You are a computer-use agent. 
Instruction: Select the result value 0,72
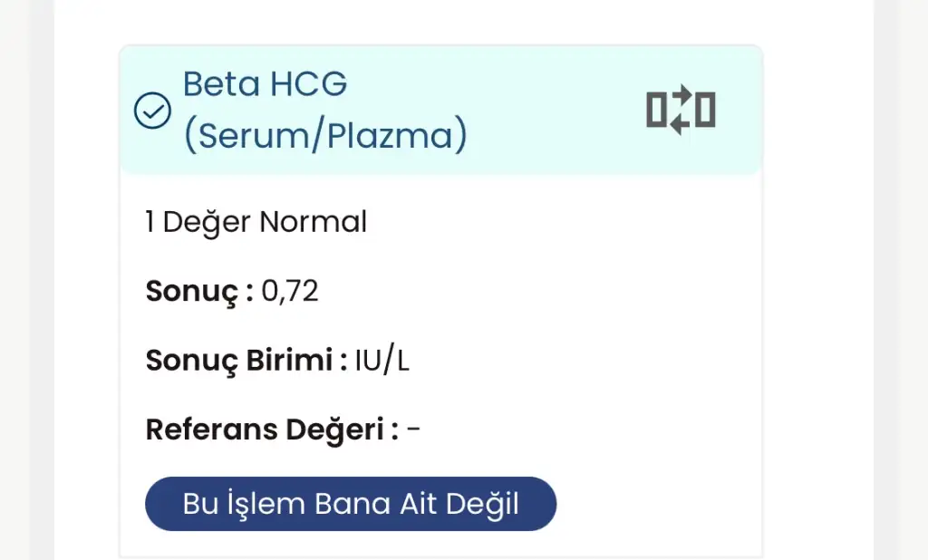point(290,292)
